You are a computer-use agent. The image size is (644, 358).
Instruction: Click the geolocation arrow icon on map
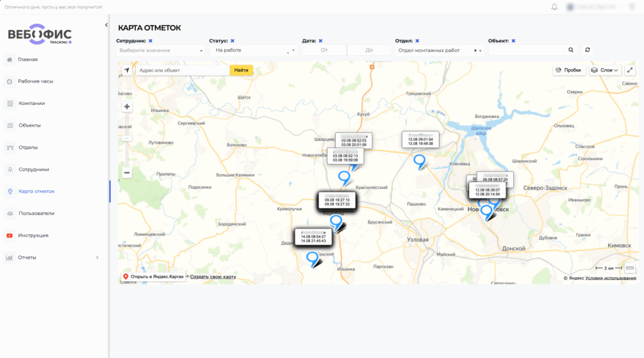click(127, 70)
